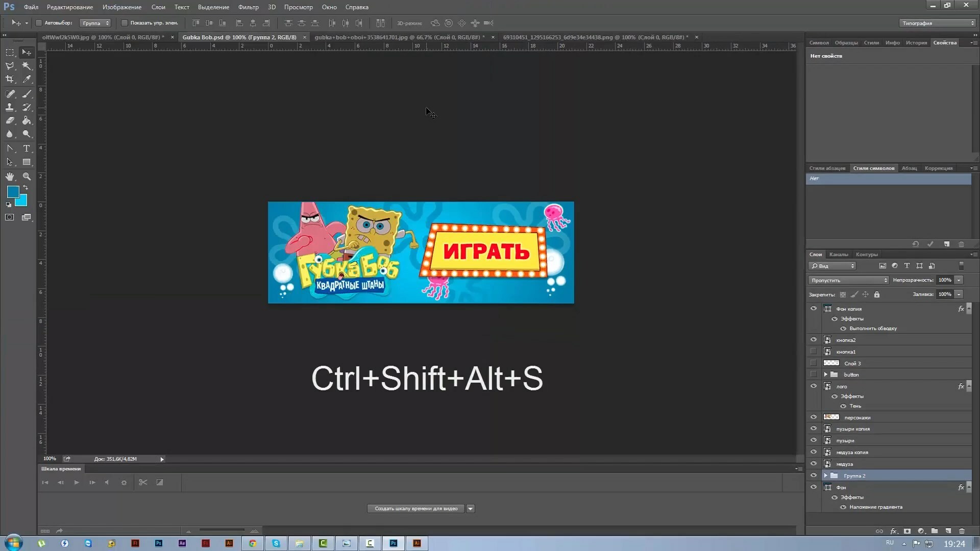
Task: Open timeline type dropdown arrow
Action: [471, 509]
